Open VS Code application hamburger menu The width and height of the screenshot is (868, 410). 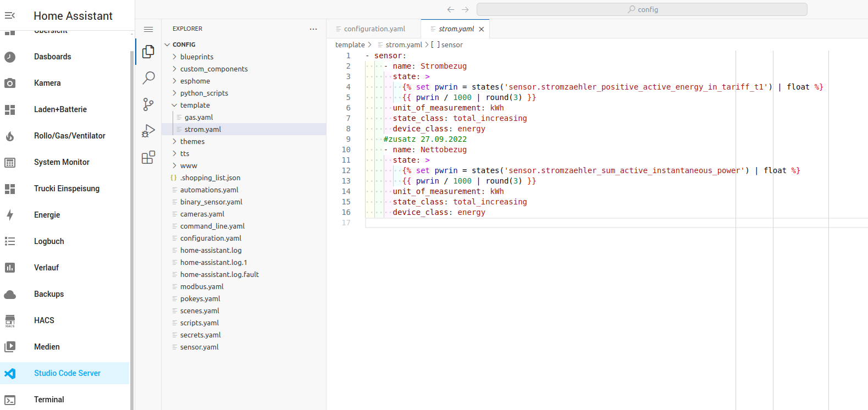[x=148, y=29]
